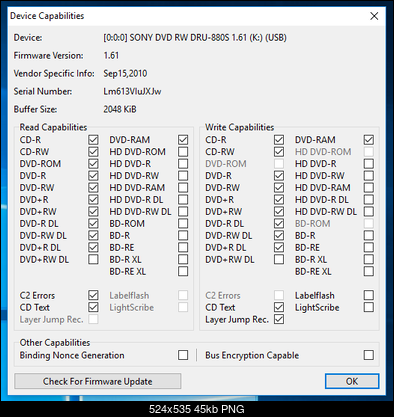Toggle DVD-R checkbox under Read Capabilities
This screenshot has width=394, height=417.
(x=93, y=176)
